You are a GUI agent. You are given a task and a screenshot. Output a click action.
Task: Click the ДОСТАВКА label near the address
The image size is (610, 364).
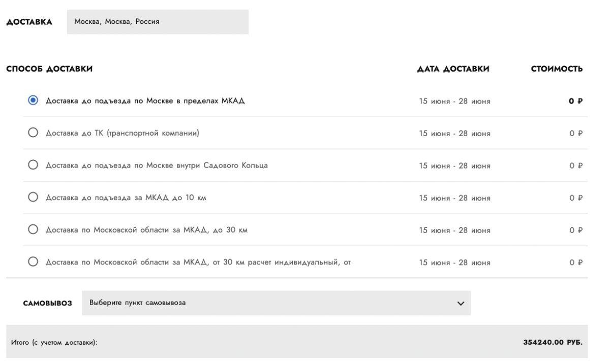(x=29, y=22)
